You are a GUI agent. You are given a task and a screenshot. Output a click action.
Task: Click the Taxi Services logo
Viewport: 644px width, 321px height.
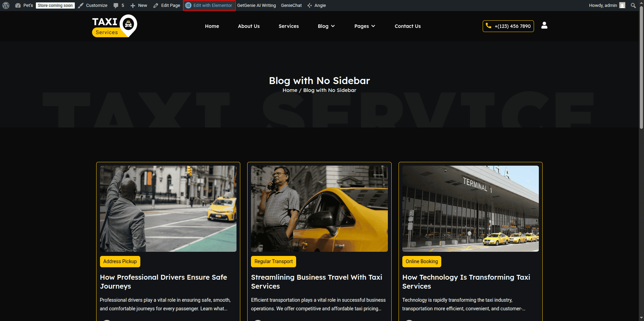click(114, 26)
